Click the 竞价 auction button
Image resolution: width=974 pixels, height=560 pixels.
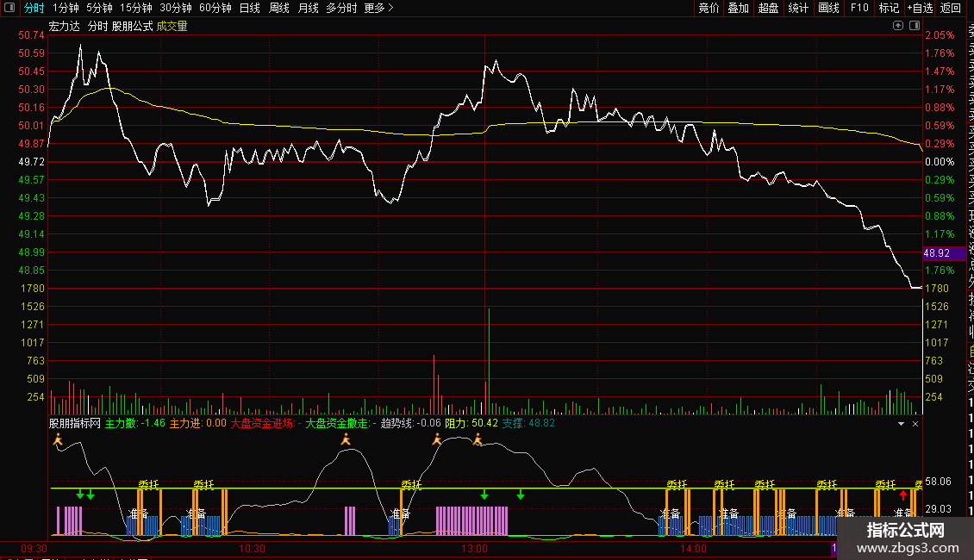pos(709,9)
